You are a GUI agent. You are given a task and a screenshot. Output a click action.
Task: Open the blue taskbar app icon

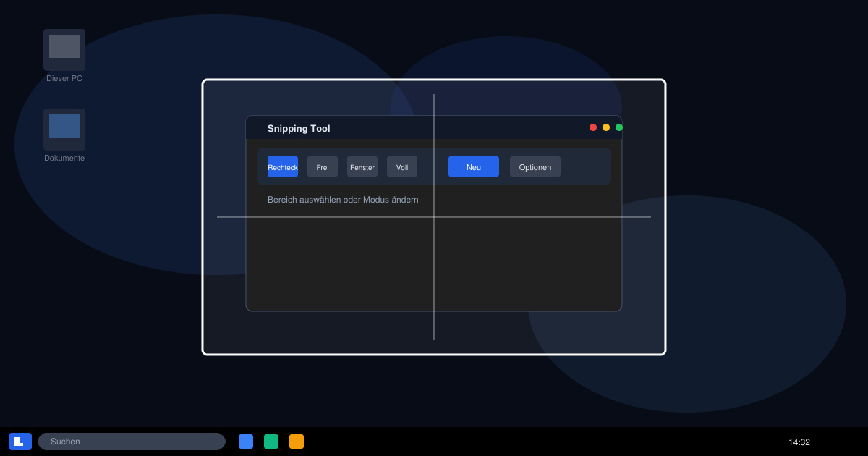[246, 442]
